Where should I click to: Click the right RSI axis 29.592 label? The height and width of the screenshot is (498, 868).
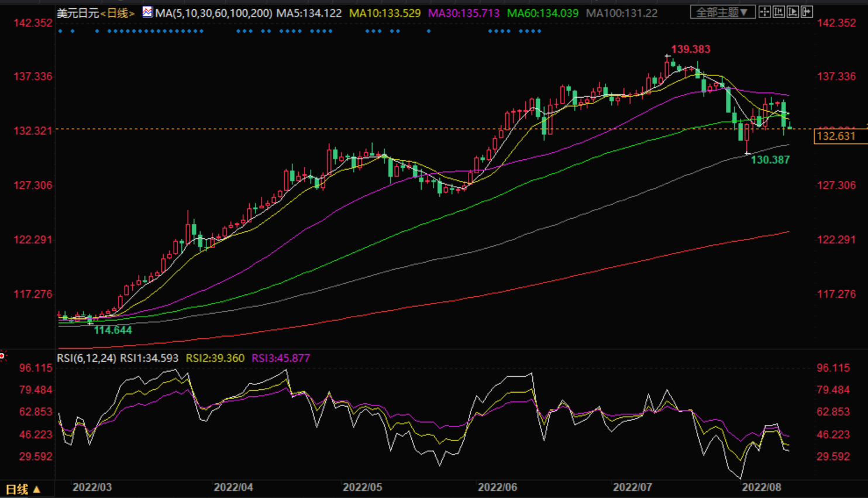pyautogui.click(x=833, y=456)
